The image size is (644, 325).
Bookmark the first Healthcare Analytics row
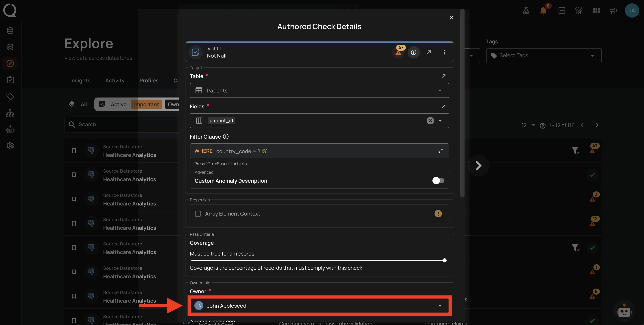74,151
